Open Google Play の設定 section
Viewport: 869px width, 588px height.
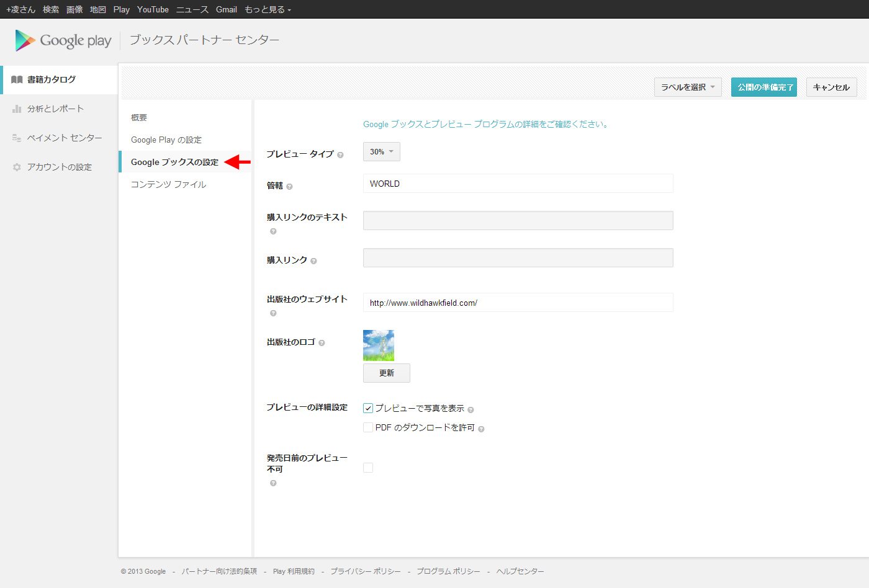[x=166, y=140]
